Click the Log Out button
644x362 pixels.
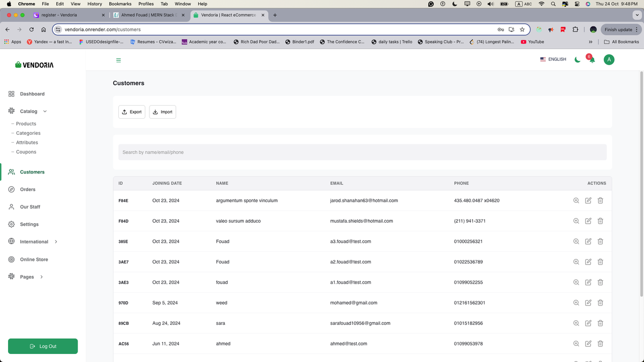43,346
